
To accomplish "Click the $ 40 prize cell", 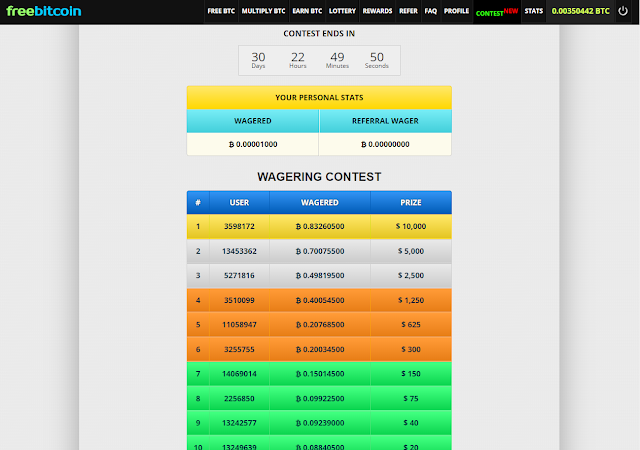I will (411, 423).
